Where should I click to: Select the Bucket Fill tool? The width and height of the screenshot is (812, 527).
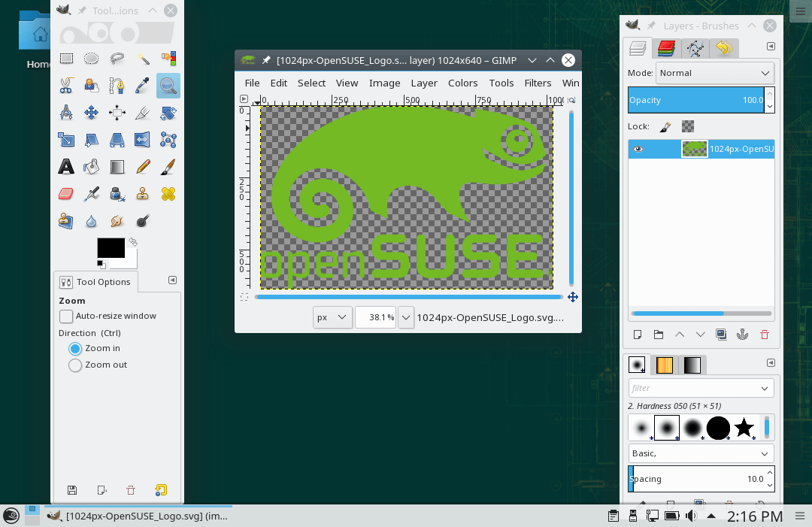(x=91, y=167)
